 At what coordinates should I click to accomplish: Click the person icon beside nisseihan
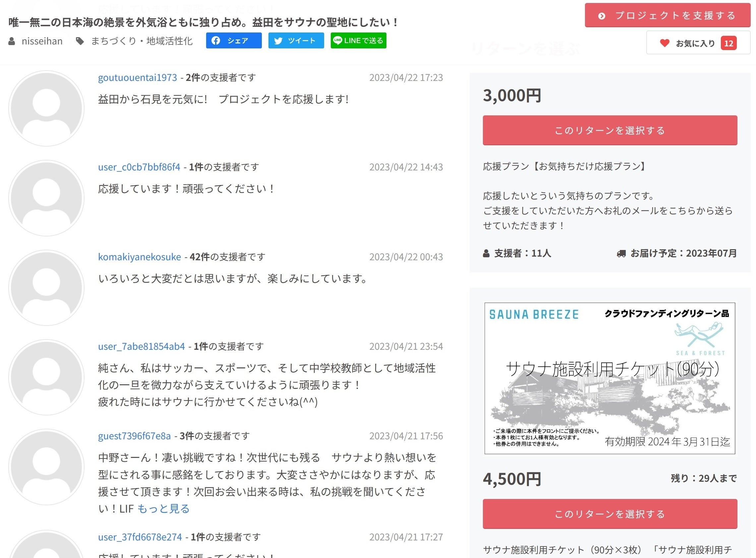12,41
